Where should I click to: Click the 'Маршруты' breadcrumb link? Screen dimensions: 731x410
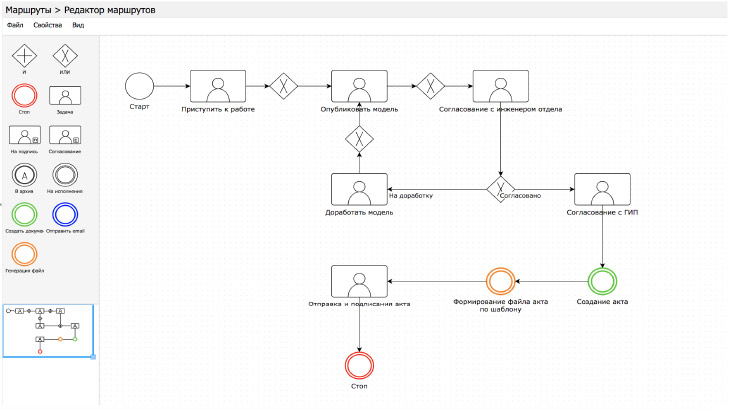[x=27, y=9]
